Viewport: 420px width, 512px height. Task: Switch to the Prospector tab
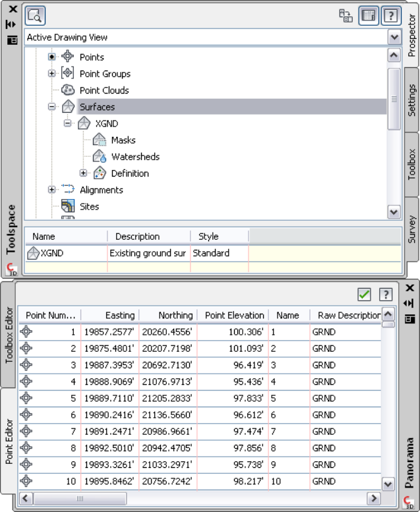(x=411, y=36)
